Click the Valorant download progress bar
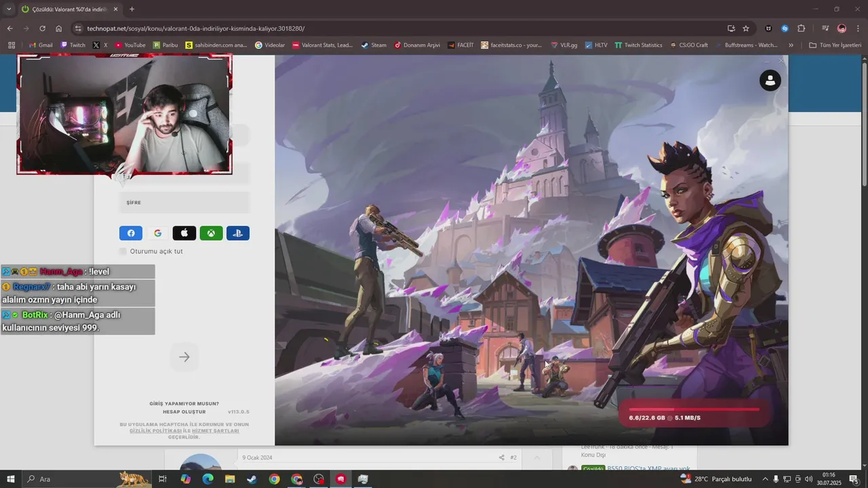Screen dimensions: 868x488 (694, 409)
